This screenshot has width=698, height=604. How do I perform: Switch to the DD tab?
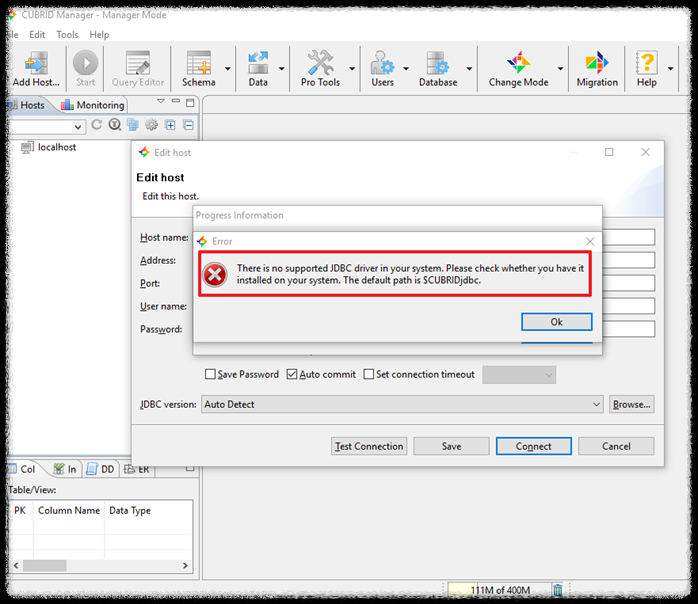point(101,469)
